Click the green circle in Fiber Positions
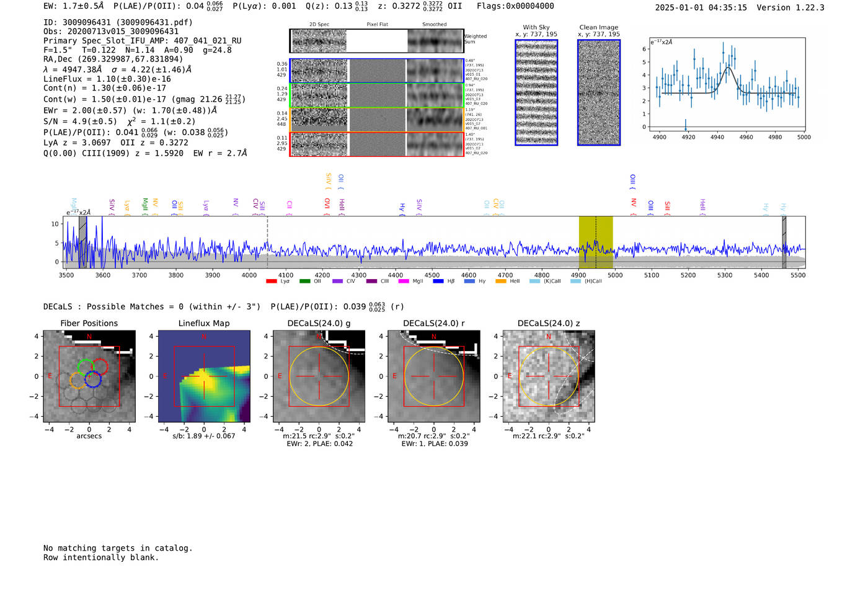 [x=86, y=367]
